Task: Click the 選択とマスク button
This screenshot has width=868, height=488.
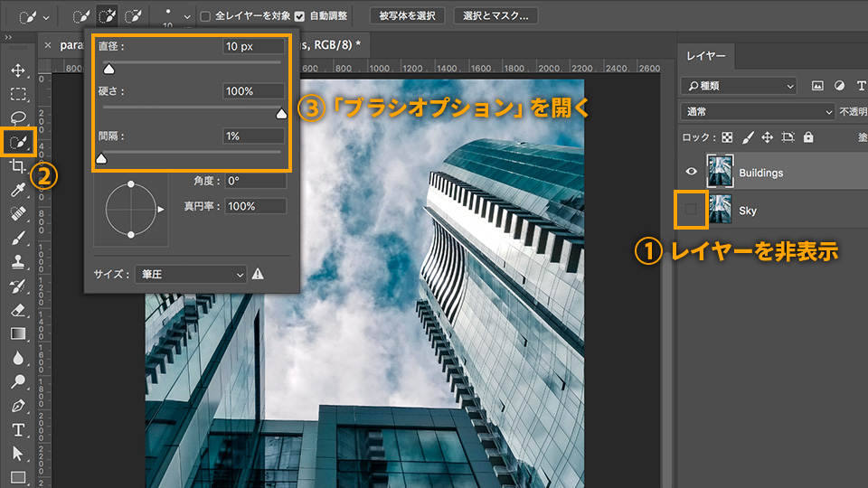Action: (x=496, y=16)
